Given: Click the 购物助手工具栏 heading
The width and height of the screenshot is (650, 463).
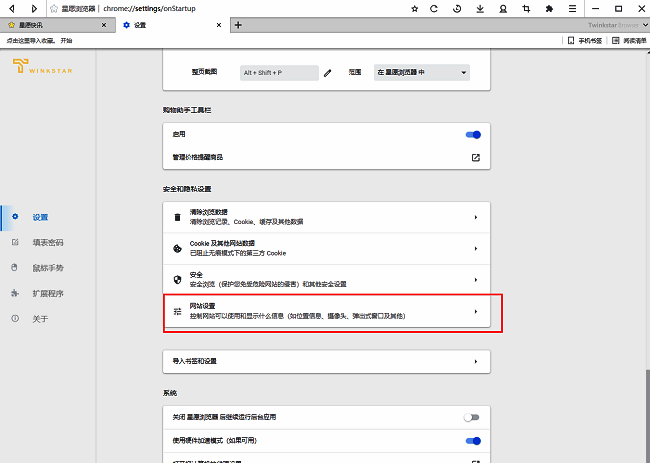Looking at the screenshot, I should [187, 110].
